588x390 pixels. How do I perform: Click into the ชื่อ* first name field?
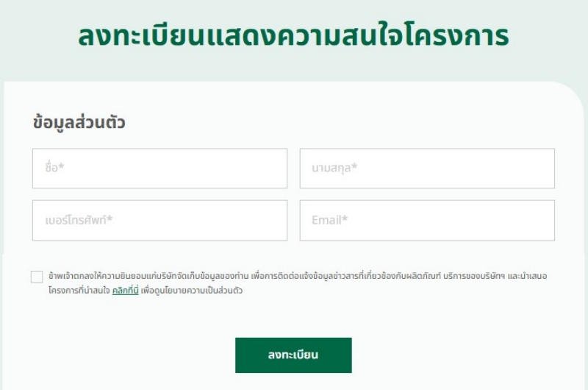159,169
